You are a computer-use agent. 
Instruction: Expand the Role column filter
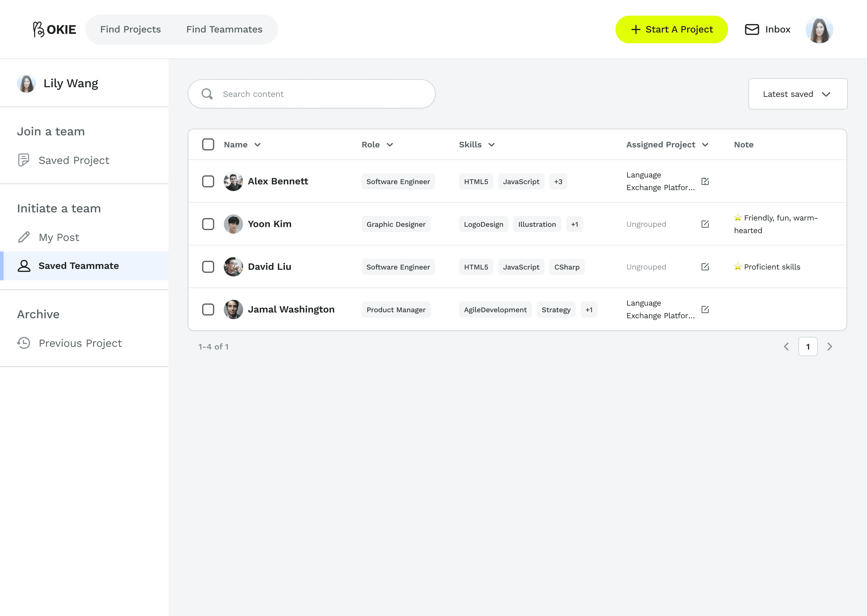coord(390,145)
